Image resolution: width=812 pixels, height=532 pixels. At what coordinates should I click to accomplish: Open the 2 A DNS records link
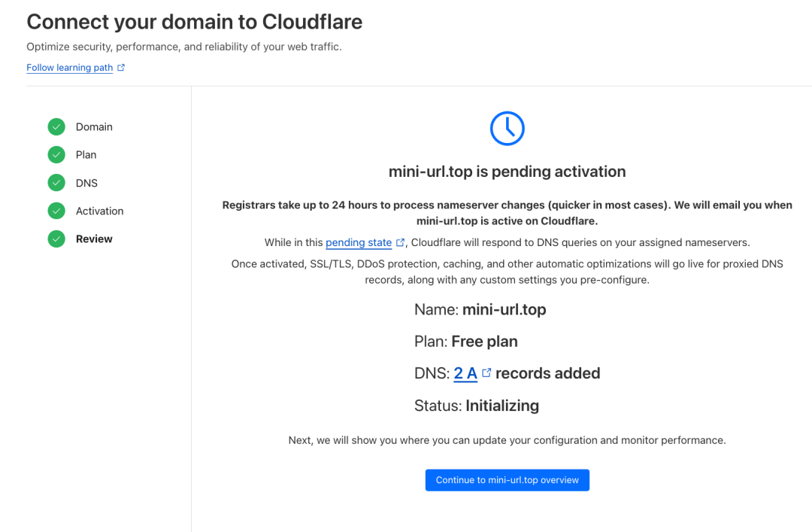[x=465, y=372]
